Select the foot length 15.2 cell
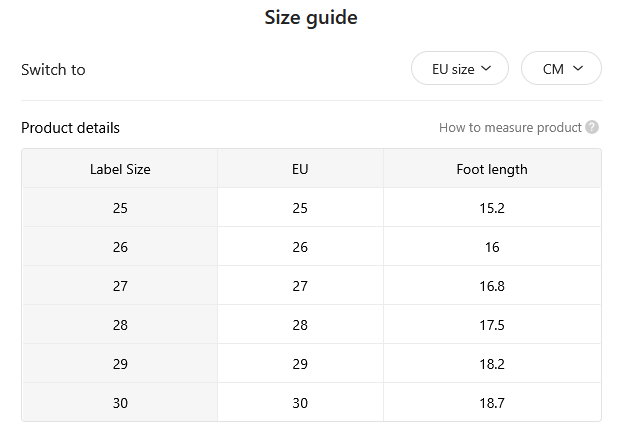 pos(492,208)
